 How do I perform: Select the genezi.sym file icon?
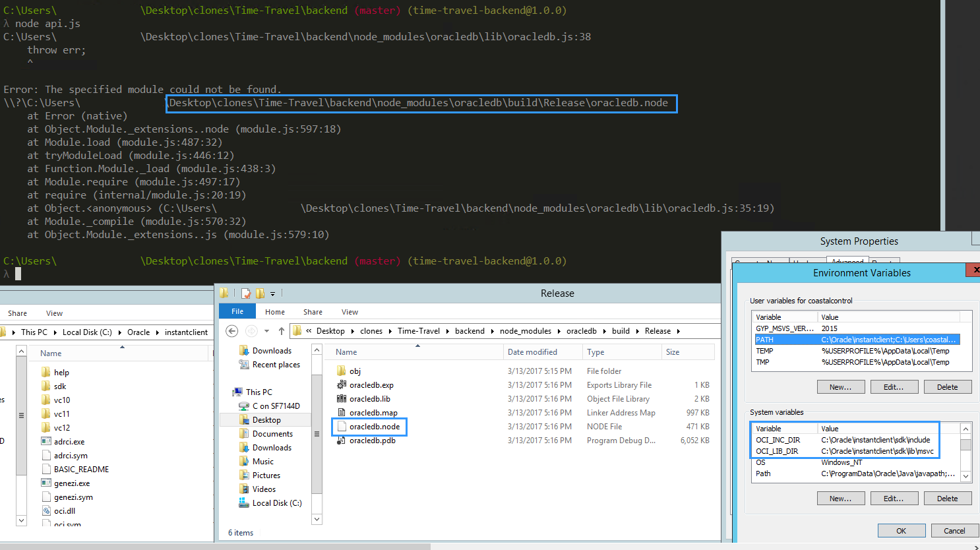click(x=46, y=497)
